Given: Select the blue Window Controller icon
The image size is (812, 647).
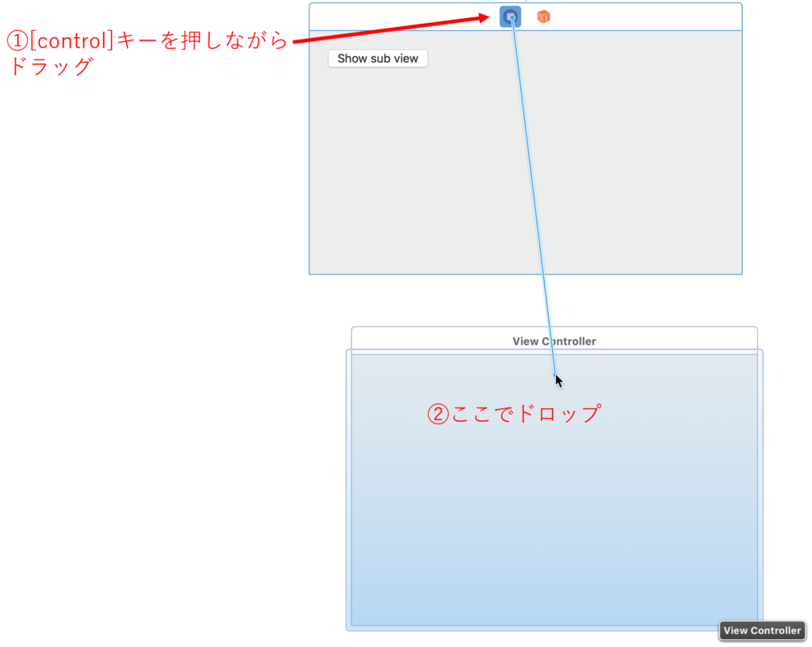Looking at the screenshot, I should 510,17.
